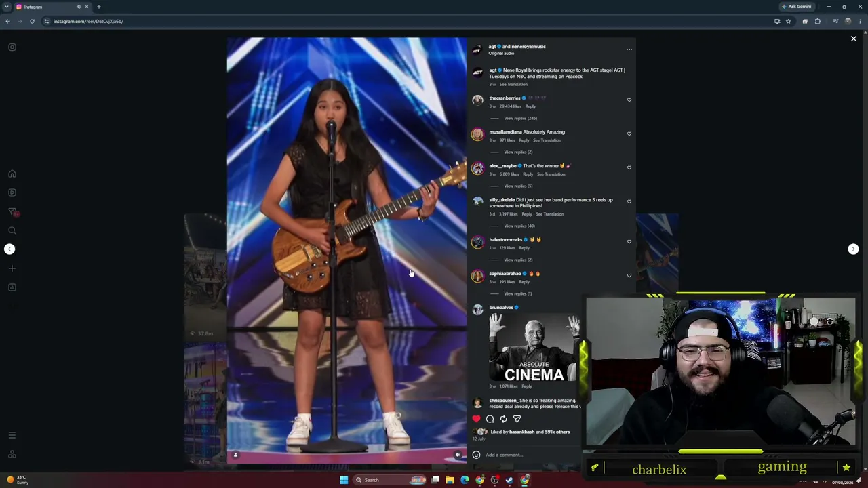
Task: Open the Absolute Cinema GIF in brunoalves comment
Action: 534,348
